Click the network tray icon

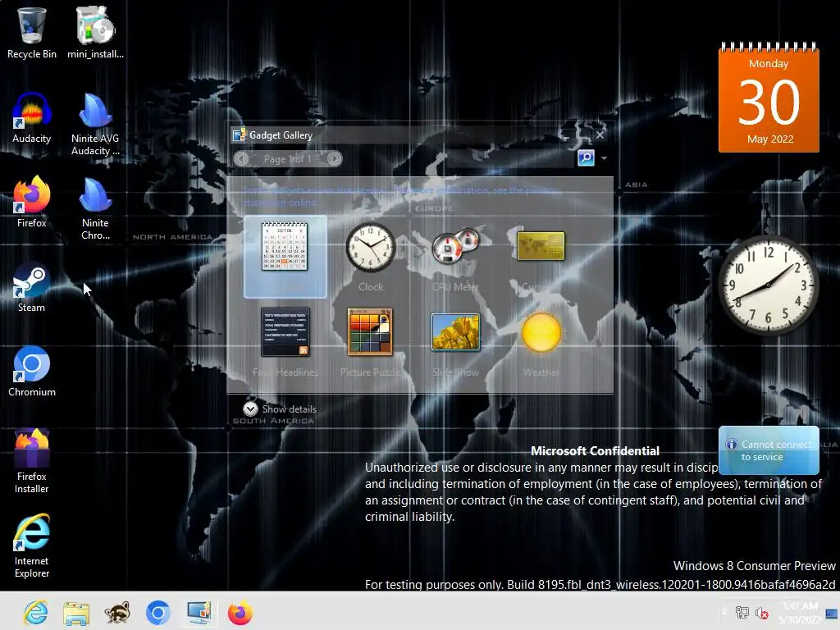coord(742,612)
